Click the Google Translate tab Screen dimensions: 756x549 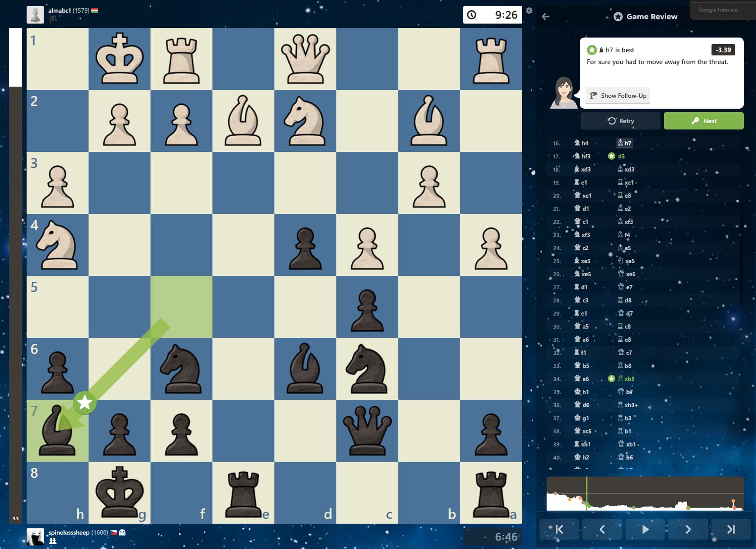pyautogui.click(x=718, y=10)
